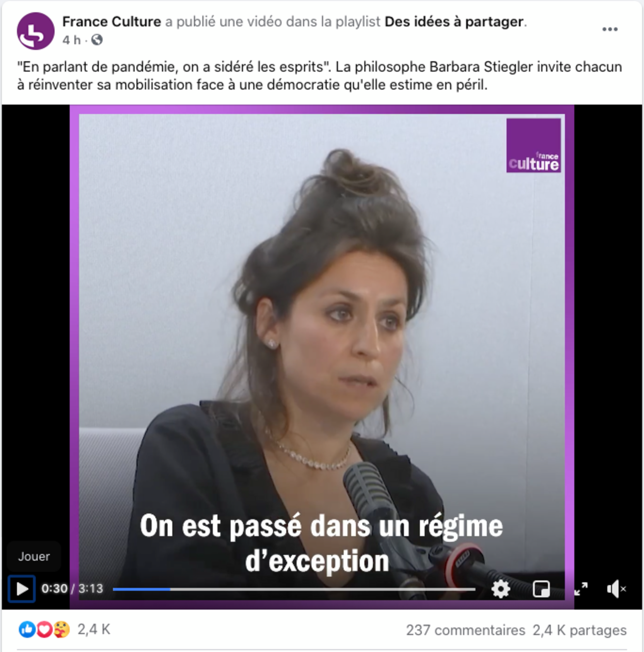View the 2,4 K partages list
The image size is (644, 652).
(579, 630)
